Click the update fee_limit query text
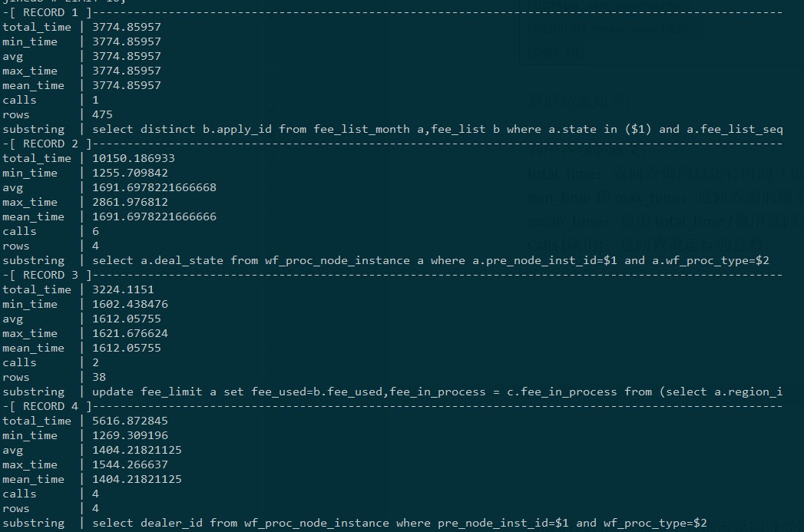Image resolution: width=804 pixels, height=532 pixels. [x=437, y=392]
